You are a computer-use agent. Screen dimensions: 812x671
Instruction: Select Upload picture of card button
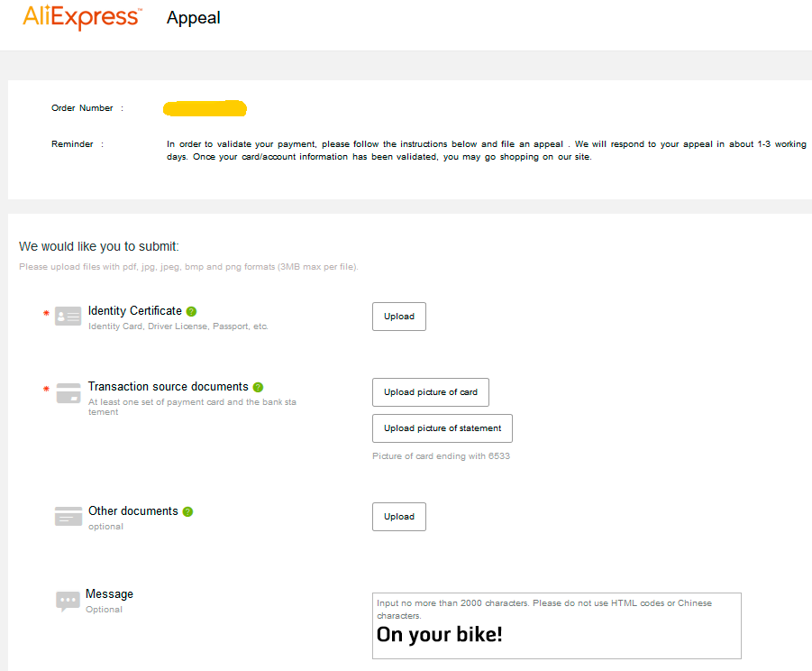[x=431, y=392]
